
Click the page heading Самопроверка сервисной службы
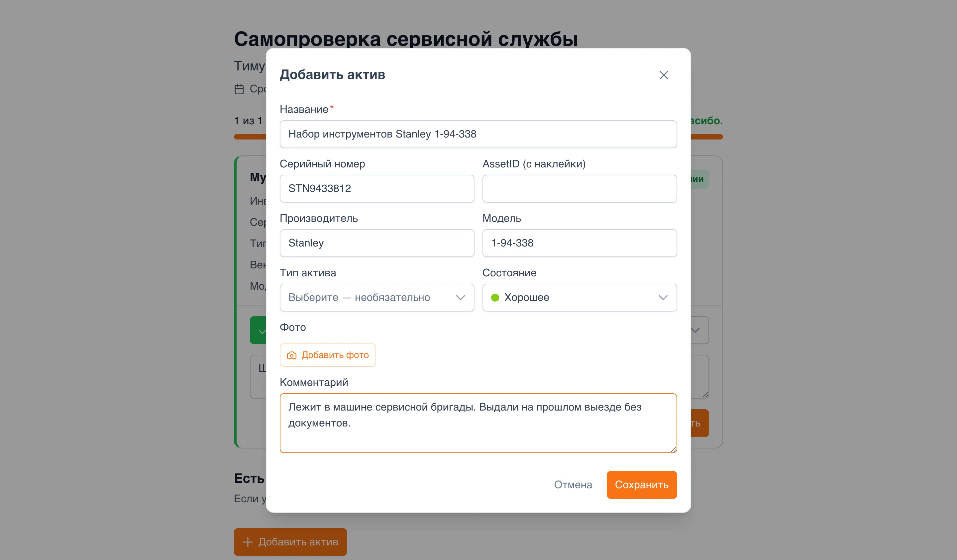406,39
